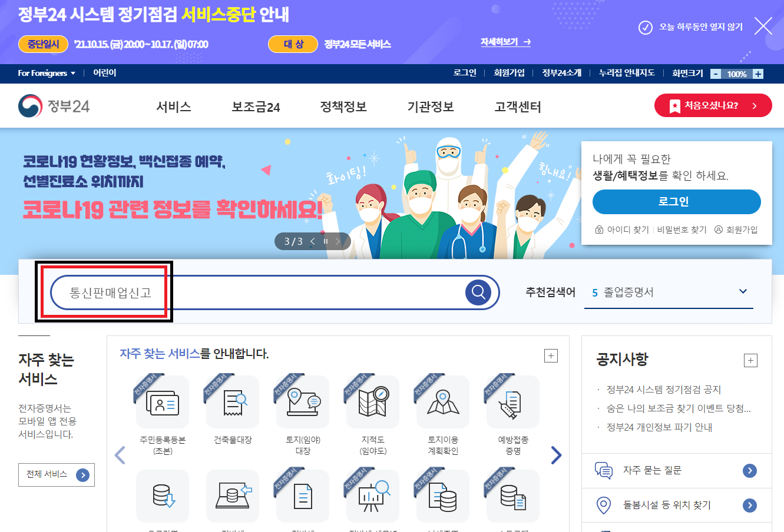Click the 자주 묻는 질문 chat icon
Image resolution: width=784 pixels, height=532 pixels.
[604, 470]
